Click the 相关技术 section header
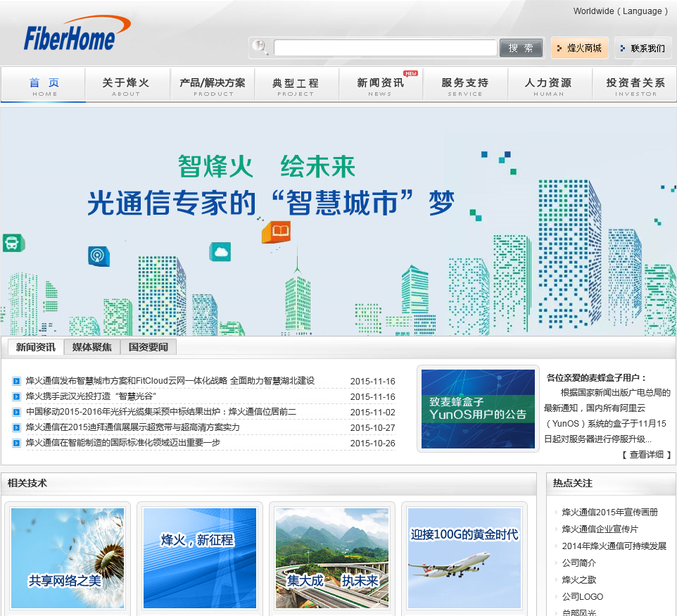Viewport: 677px width, 616px height. pyautogui.click(x=27, y=483)
